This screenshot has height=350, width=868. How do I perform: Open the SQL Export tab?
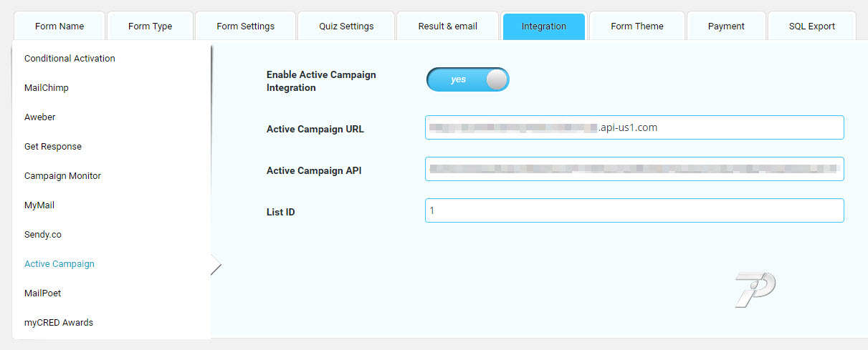pyautogui.click(x=811, y=26)
